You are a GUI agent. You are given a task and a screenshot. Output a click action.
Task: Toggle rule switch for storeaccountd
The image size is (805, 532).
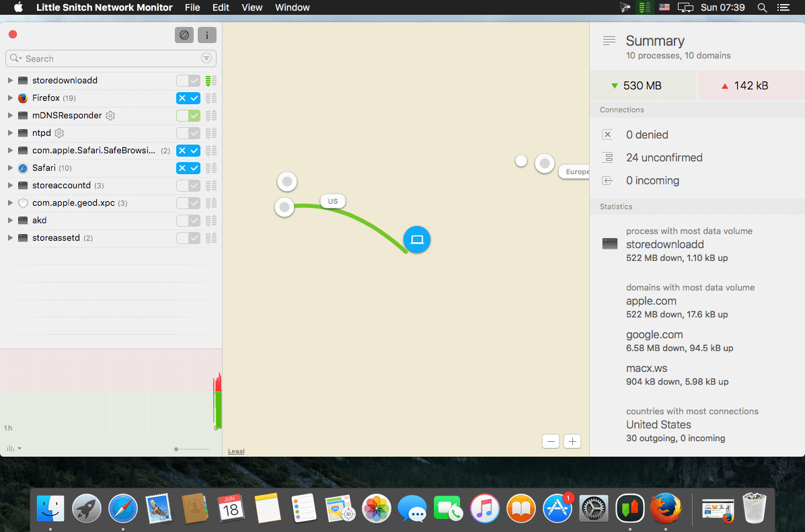pos(188,186)
